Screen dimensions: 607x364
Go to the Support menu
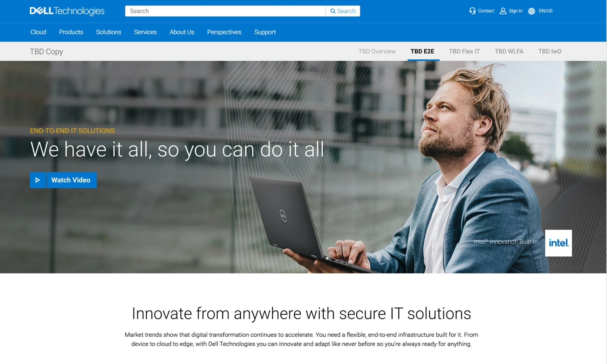265,32
